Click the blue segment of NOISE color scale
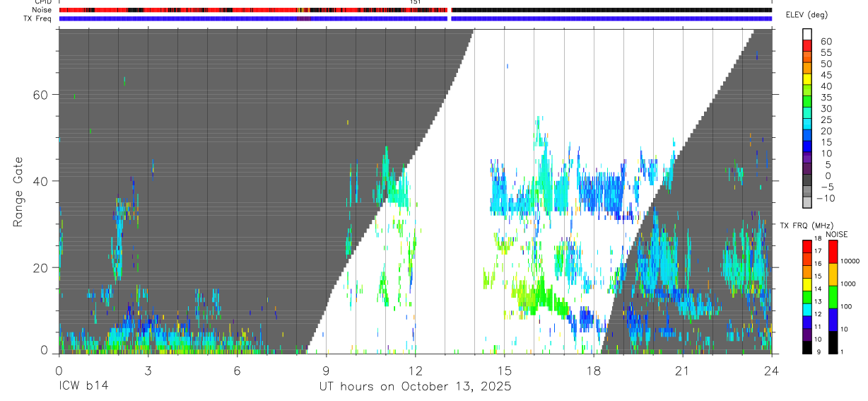 point(833,320)
